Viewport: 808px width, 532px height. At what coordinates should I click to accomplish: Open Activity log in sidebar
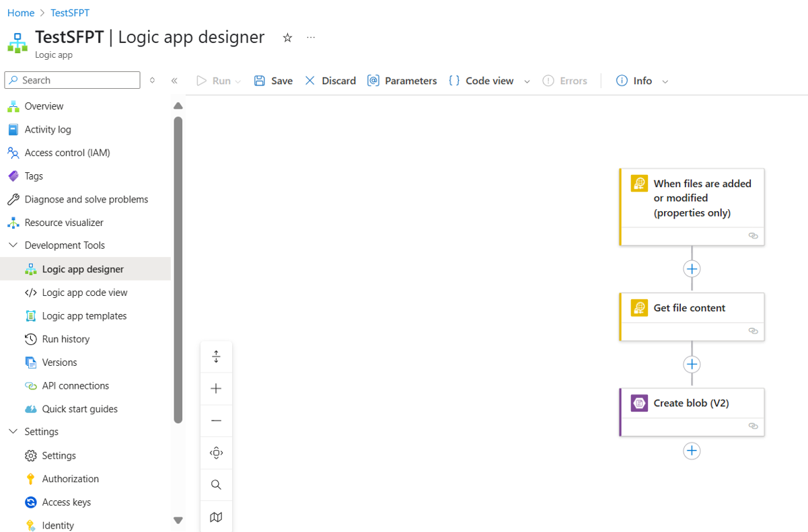[x=48, y=129]
